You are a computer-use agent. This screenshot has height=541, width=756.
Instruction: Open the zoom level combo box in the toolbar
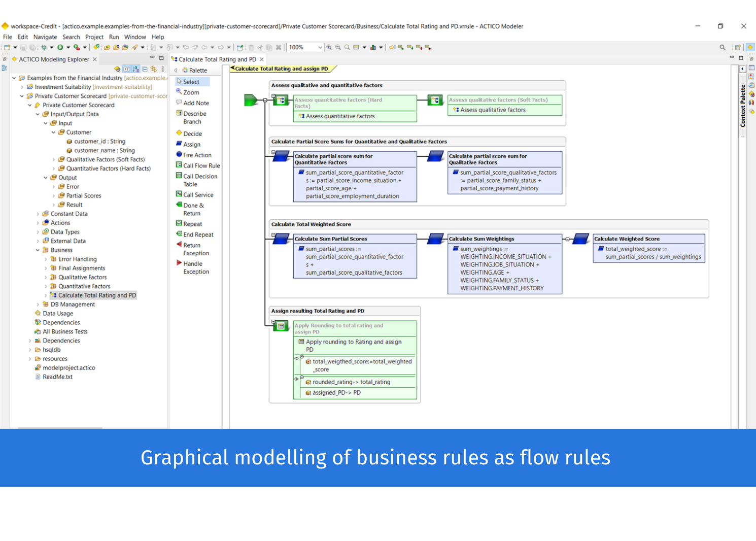click(x=321, y=47)
